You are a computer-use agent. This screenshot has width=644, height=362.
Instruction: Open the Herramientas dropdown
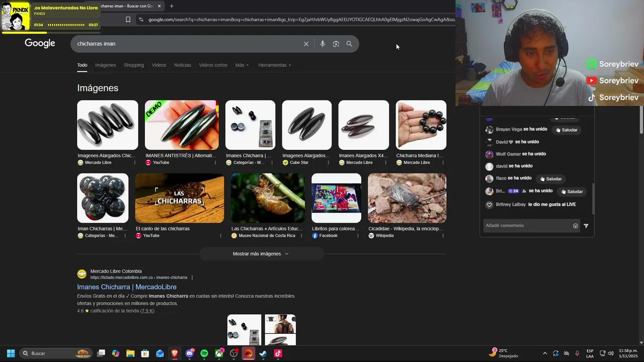coord(275,65)
